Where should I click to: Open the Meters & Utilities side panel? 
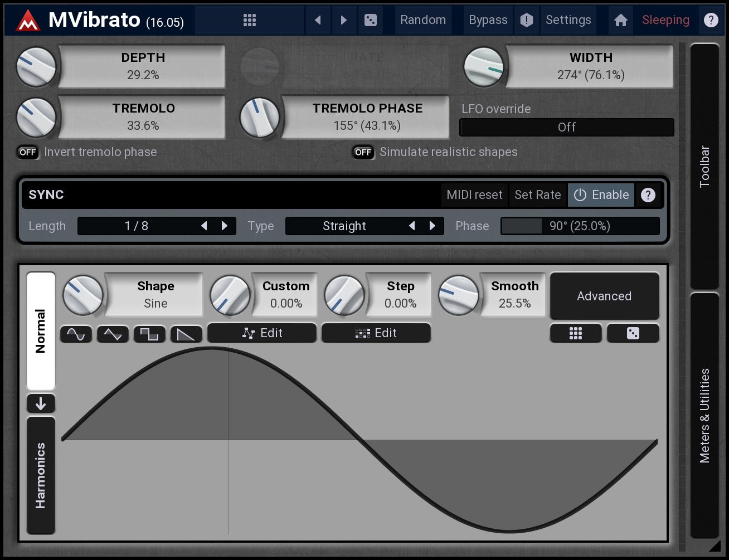coord(704,415)
